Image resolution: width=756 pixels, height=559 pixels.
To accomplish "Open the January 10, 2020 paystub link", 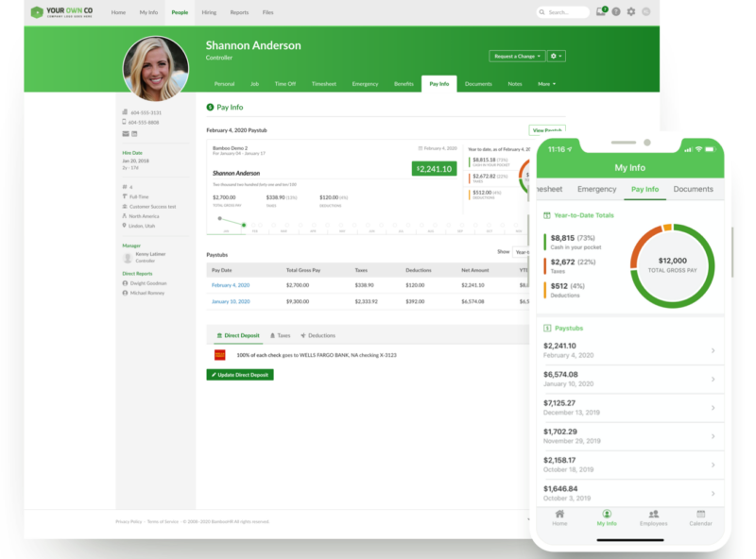I will pyautogui.click(x=231, y=301).
